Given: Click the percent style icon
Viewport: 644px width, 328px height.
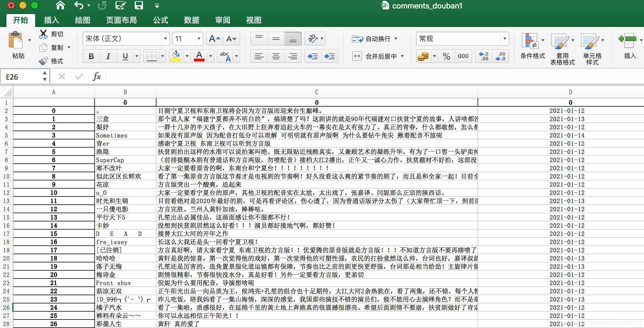Looking at the screenshot, I should 446,56.
